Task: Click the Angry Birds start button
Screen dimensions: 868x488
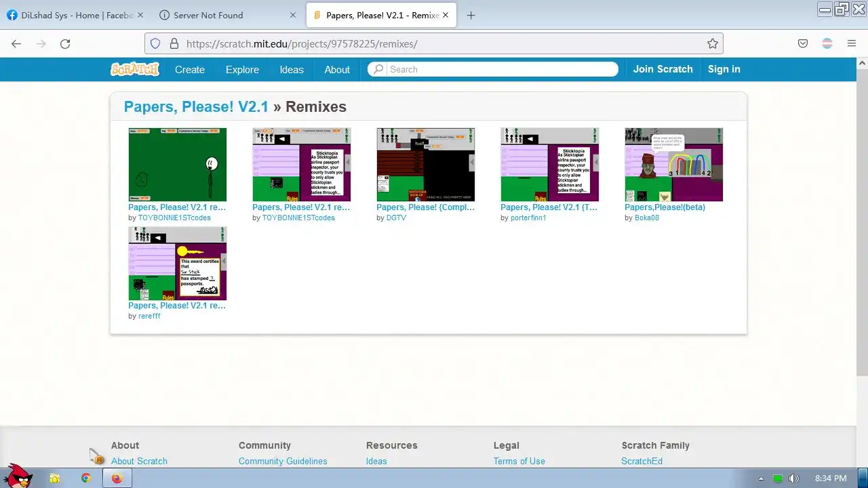Action: (x=18, y=475)
